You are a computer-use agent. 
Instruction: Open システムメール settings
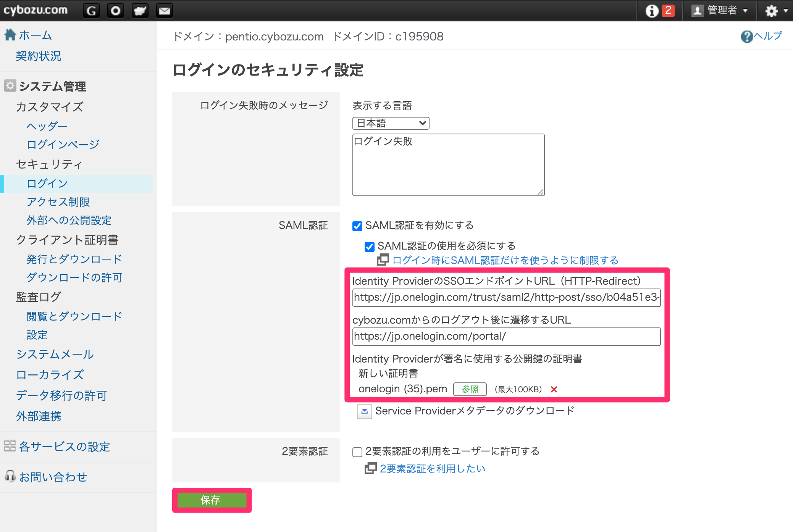(x=55, y=355)
